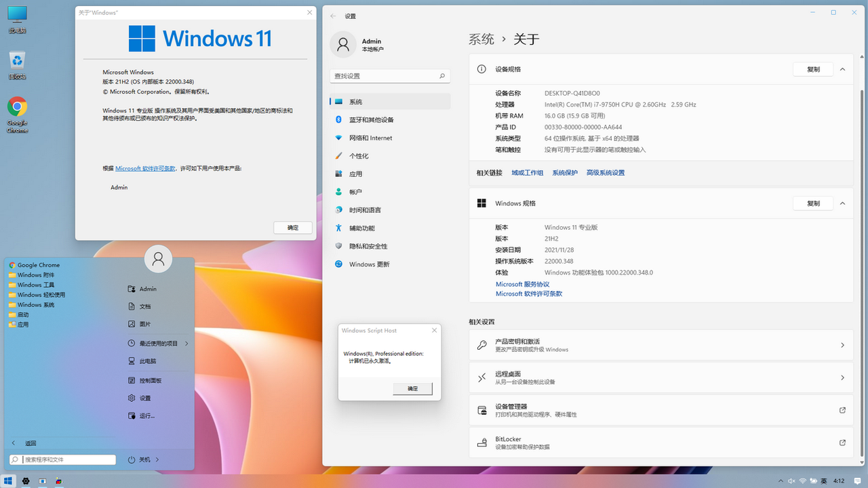Collapse the 设备规格 section chevron
Viewport: 868px width, 488px height.
842,69
